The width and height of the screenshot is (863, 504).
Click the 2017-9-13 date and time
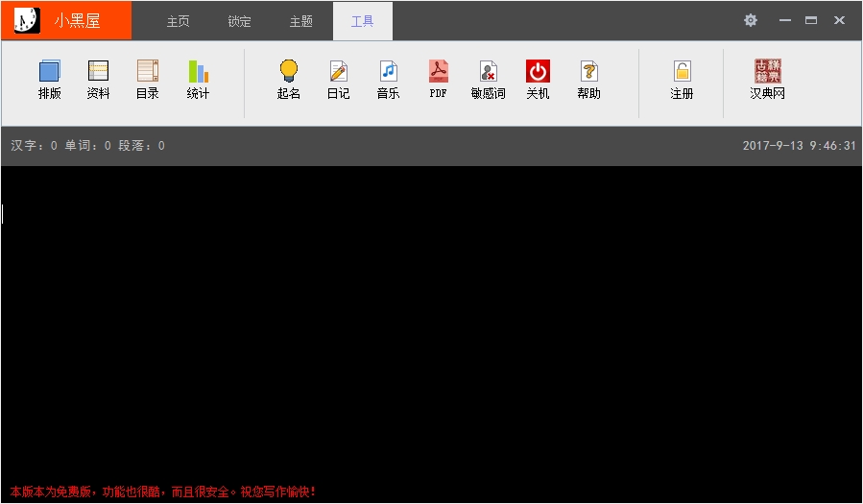pos(799,146)
